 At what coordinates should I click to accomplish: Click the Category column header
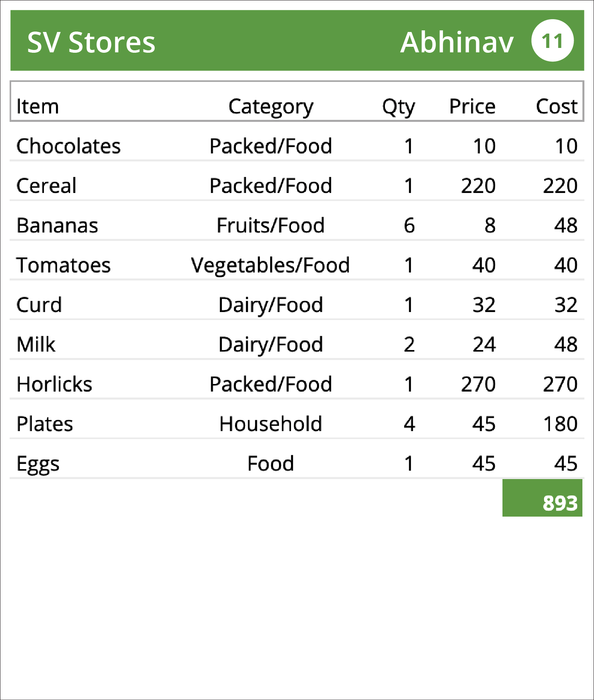tap(271, 107)
